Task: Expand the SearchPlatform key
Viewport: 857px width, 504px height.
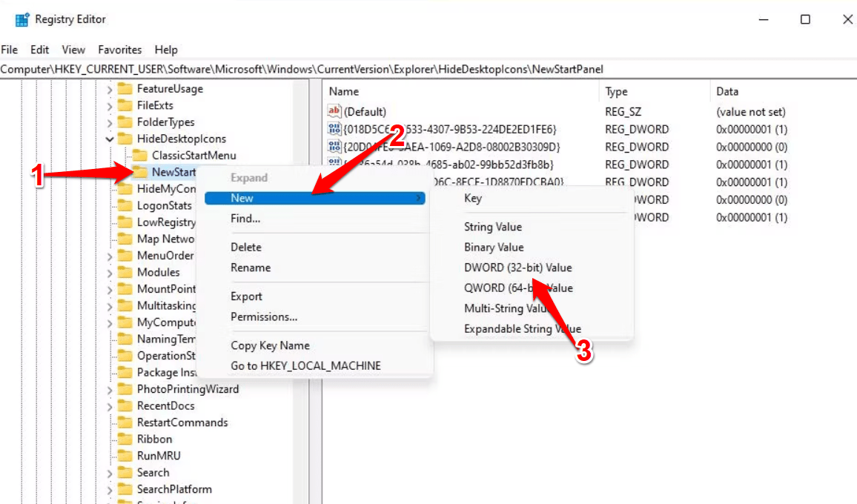Action: pyautogui.click(x=110, y=490)
